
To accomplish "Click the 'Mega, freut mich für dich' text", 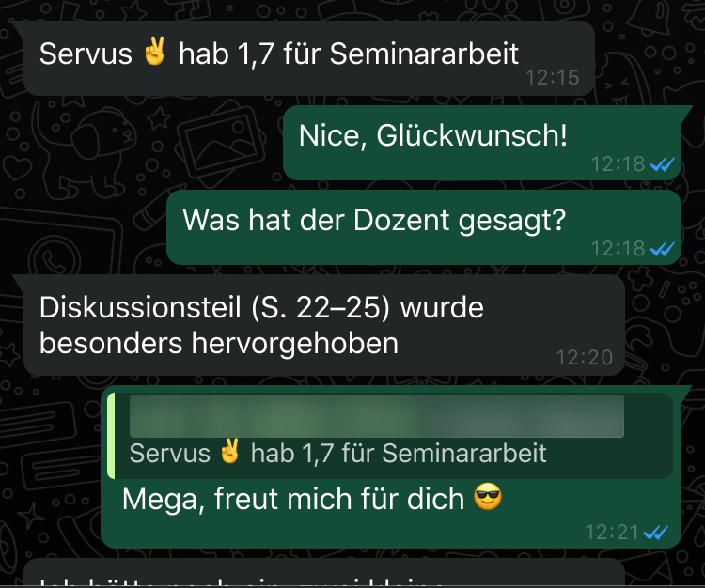I will click(293, 499).
